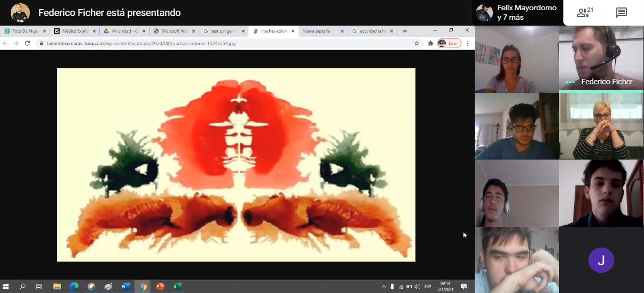The image size is (644, 293).
Task: Click the Windows Start button
Action: (7, 287)
